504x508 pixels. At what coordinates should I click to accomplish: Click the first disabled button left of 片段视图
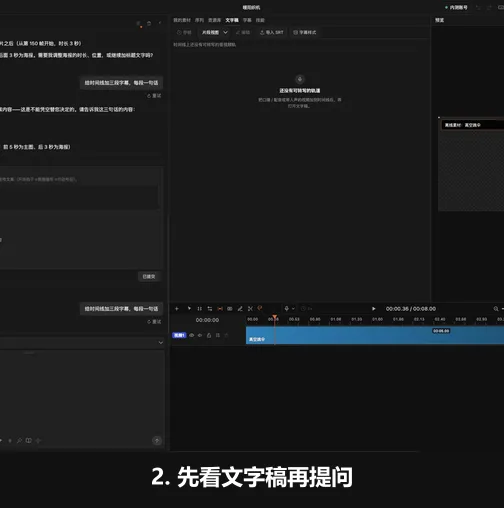coord(184,32)
